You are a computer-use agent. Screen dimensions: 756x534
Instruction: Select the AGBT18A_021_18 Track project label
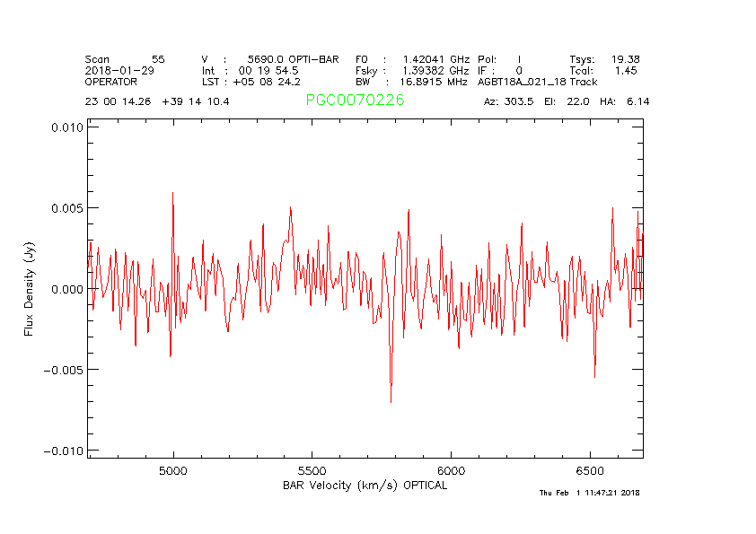537,81
